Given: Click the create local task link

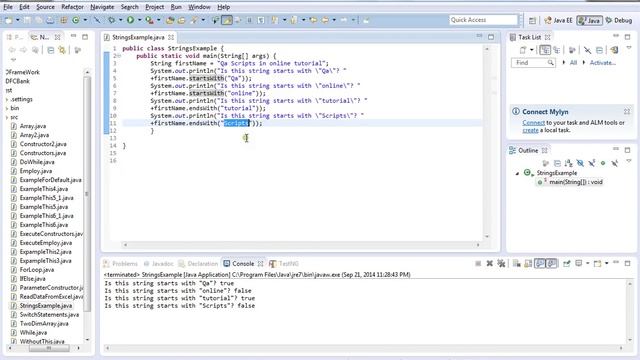Looking at the screenshot, I should 530,130.
